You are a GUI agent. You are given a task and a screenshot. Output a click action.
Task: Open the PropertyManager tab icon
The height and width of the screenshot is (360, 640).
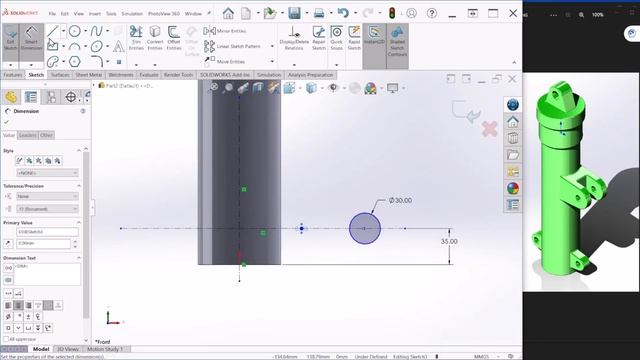coord(31,97)
